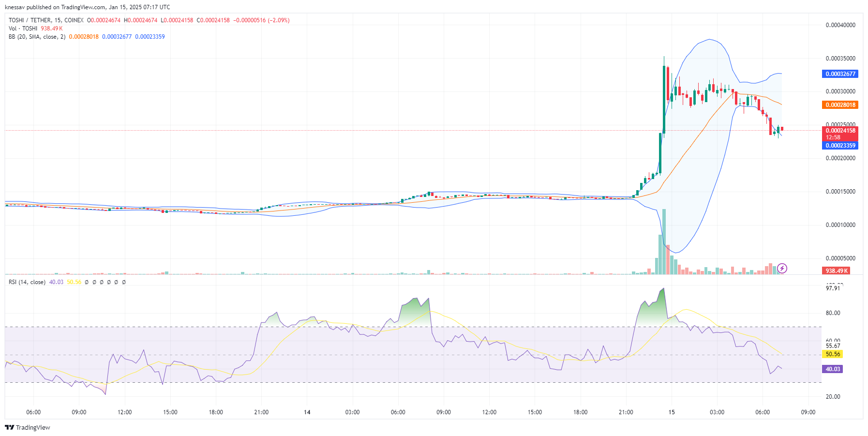This screenshot has width=868, height=436.
Task: Click the low value L0.00024158 in legend
Action: tap(177, 20)
